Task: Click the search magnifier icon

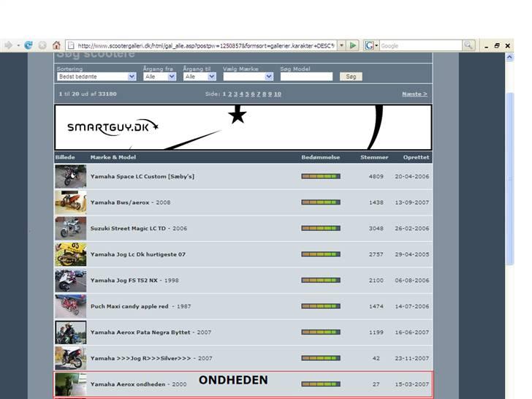Action: point(468,45)
